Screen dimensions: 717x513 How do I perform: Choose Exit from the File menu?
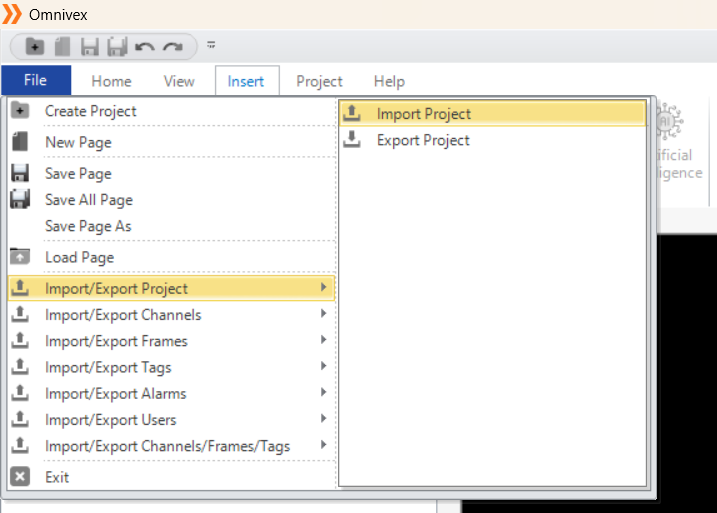(x=171, y=477)
